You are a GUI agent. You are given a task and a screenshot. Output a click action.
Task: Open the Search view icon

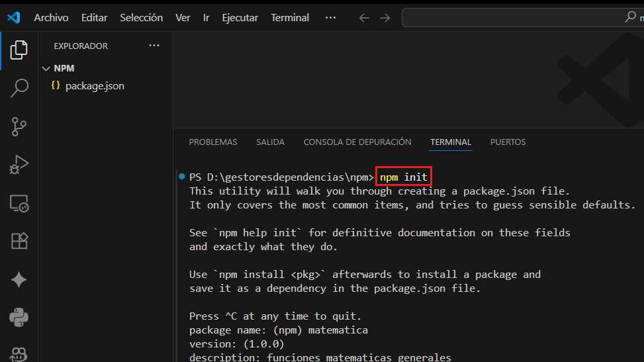pyautogui.click(x=19, y=88)
